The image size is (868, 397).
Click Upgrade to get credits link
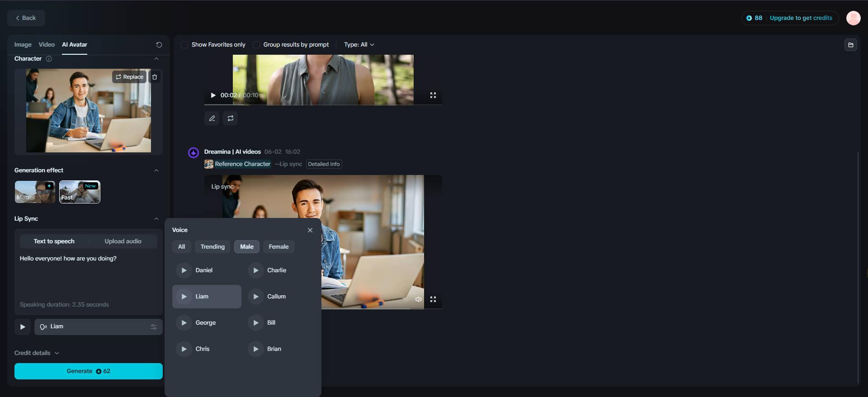click(801, 18)
